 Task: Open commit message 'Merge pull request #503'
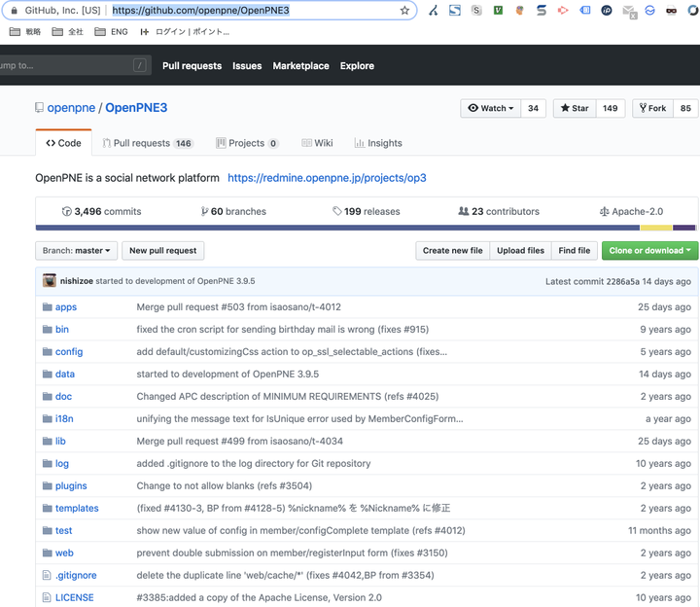239,306
